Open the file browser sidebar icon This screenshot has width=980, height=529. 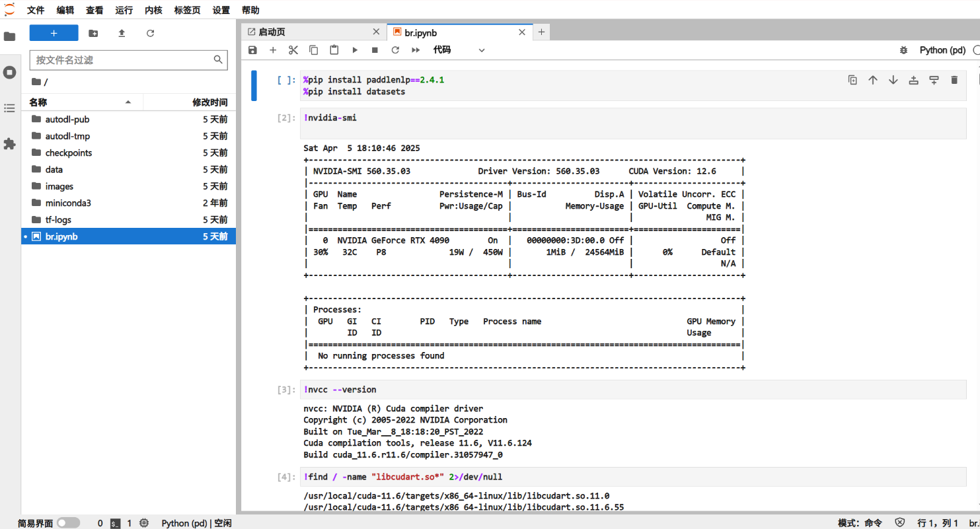pyautogui.click(x=9, y=37)
